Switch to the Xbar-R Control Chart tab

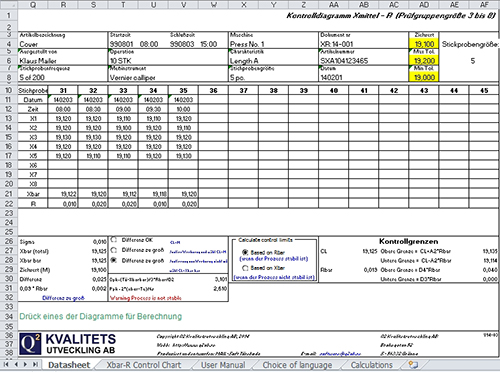[x=144, y=365]
